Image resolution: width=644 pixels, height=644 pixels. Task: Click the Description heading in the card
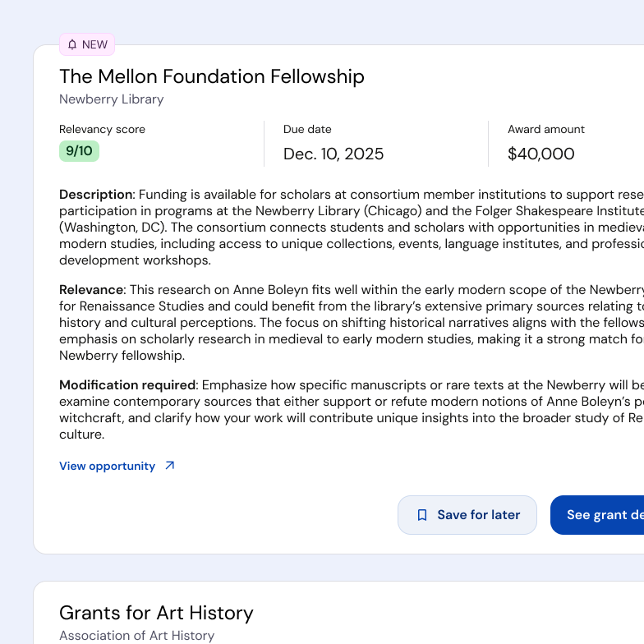pos(95,195)
